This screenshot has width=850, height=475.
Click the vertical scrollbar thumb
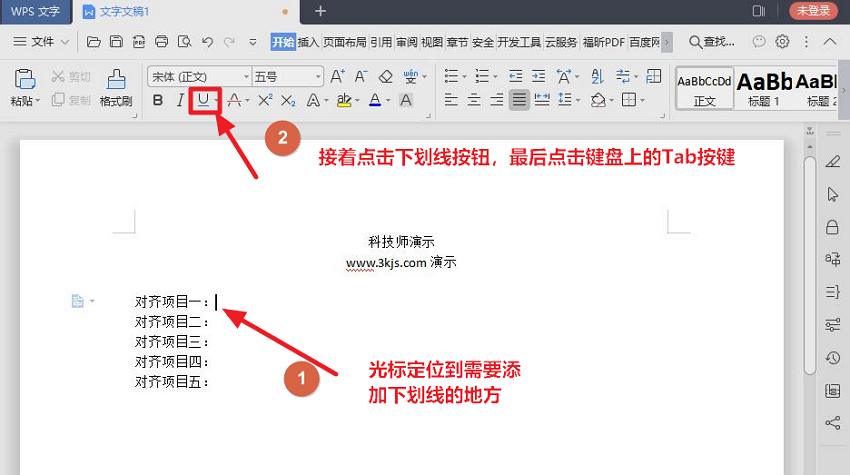809,265
